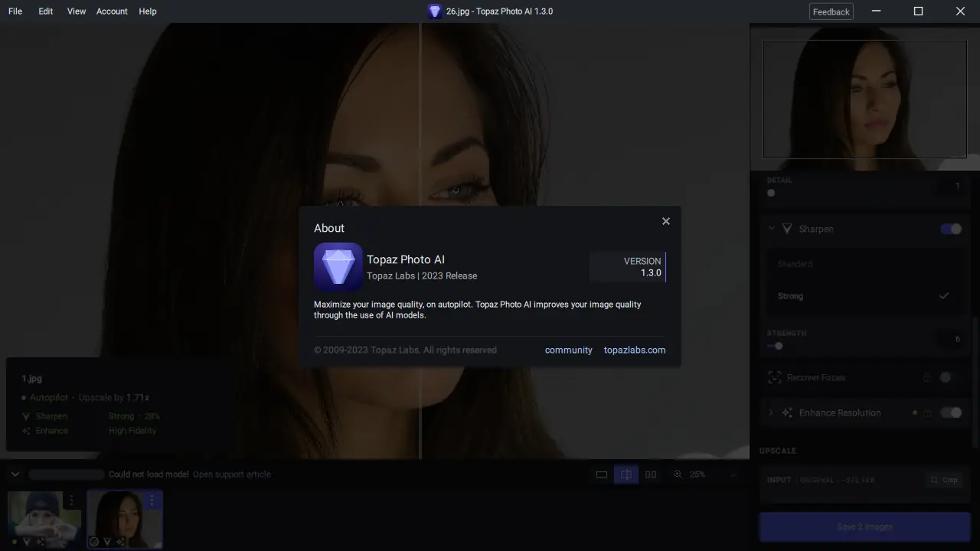Click the Sharpen icon in info overlay
This screenshot has width=980, height=551.
[x=27, y=416]
